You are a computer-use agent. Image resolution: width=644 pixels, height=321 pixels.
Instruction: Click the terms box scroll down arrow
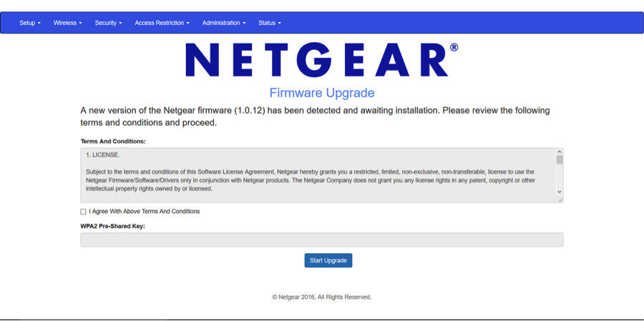[560, 192]
